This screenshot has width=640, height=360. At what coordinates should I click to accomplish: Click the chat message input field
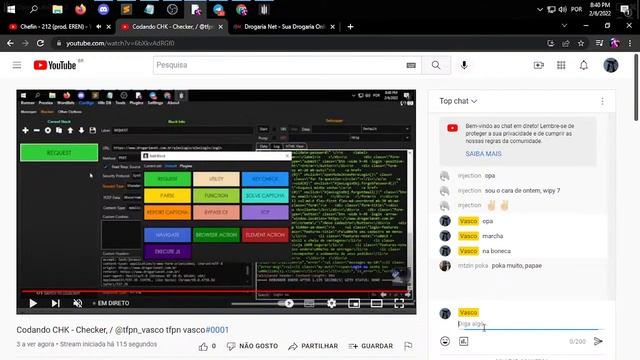[530, 324]
